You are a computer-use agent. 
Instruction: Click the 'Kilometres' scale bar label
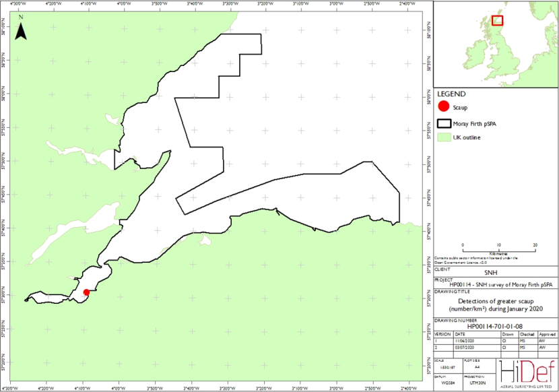tap(499, 254)
